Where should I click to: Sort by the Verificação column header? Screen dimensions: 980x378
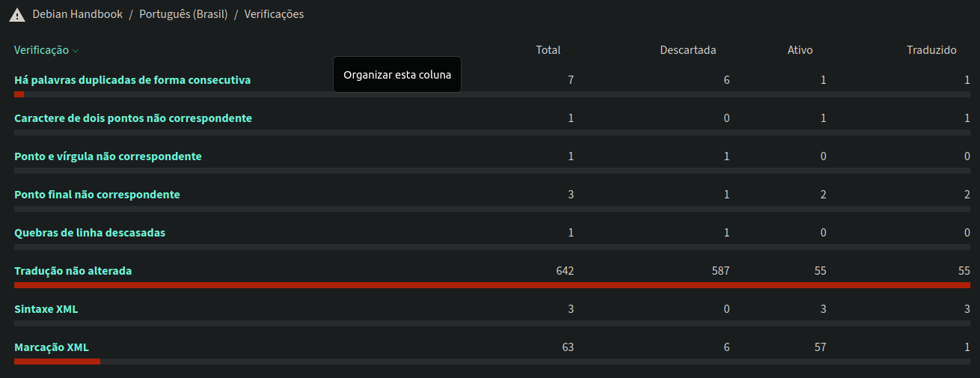[41, 50]
